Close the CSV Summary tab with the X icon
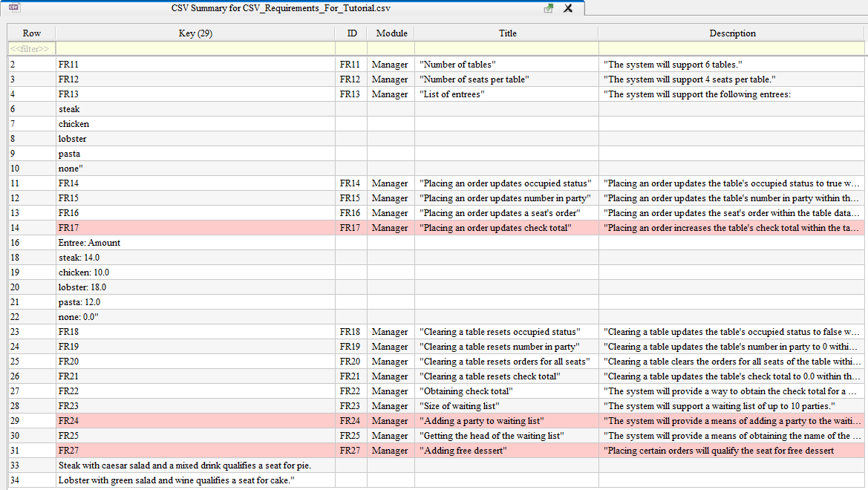The image size is (868, 490). pos(568,8)
